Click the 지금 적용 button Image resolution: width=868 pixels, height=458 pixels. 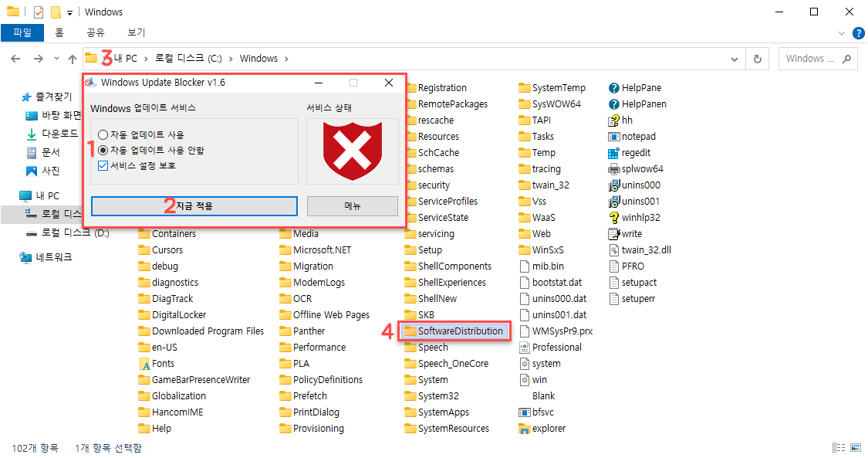point(194,206)
